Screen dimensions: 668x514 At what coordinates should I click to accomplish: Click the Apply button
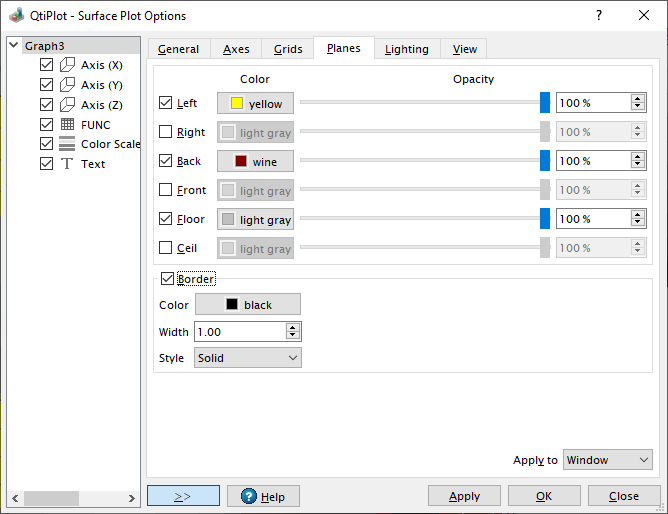click(464, 496)
